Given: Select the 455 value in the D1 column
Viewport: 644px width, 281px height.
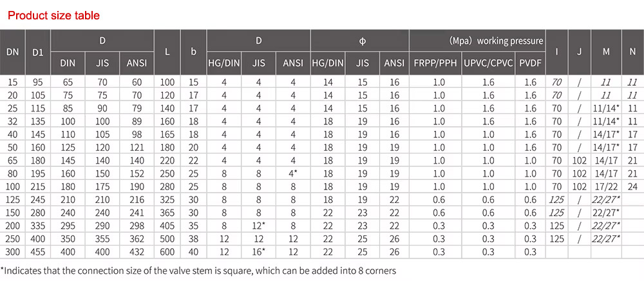Looking at the screenshot, I should (37, 251).
